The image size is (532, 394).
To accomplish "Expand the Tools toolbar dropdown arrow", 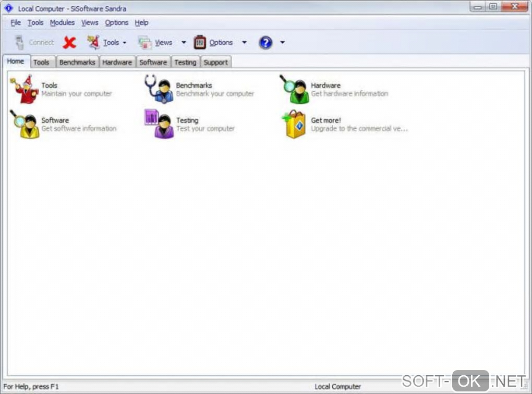I will (125, 43).
